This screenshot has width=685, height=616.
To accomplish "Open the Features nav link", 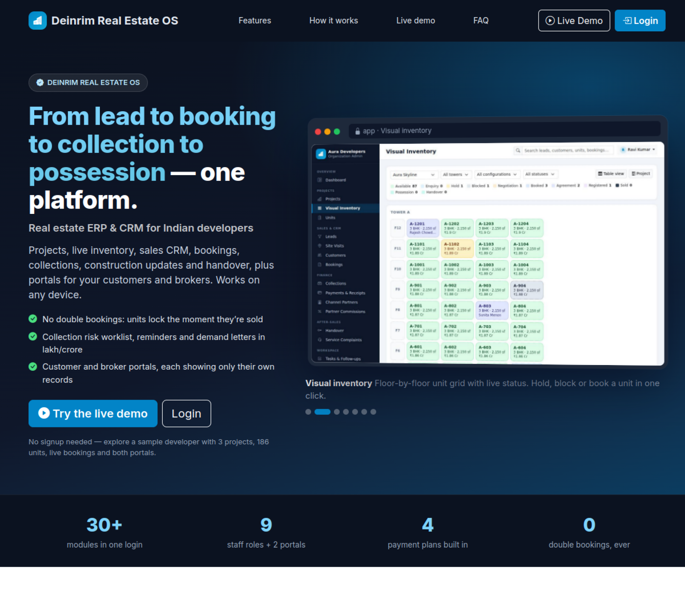I will [x=255, y=21].
